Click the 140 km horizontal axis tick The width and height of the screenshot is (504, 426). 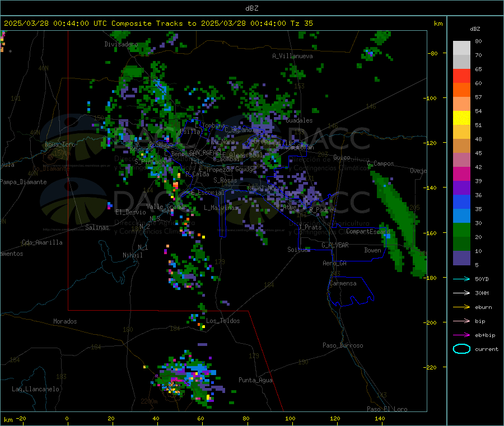tap(380, 418)
